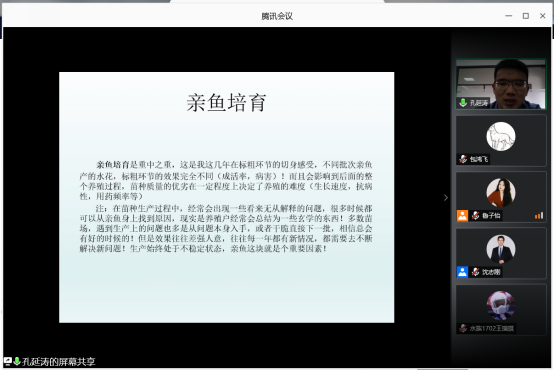554x371 pixels.
Task: Click the blue user badge on 沈志刚's tile
Action: tap(462, 272)
